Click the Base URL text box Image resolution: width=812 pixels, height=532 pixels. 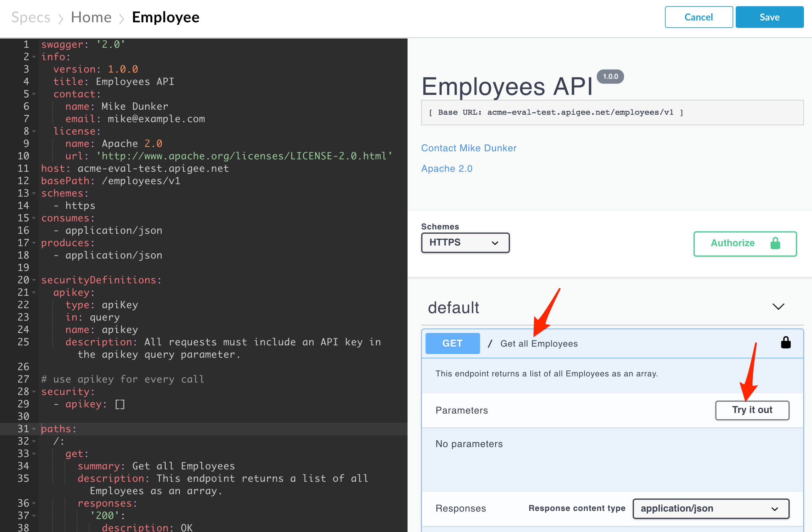coord(612,113)
